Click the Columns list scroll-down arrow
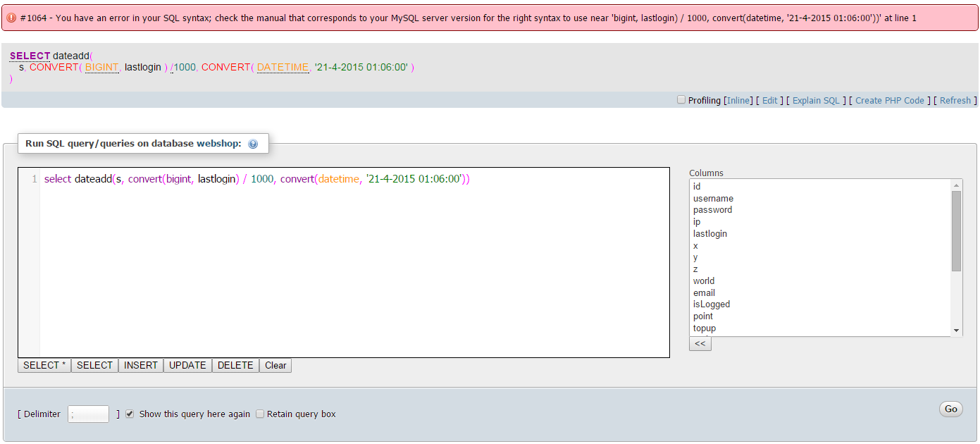The height and width of the screenshot is (444, 980). (x=956, y=331)
